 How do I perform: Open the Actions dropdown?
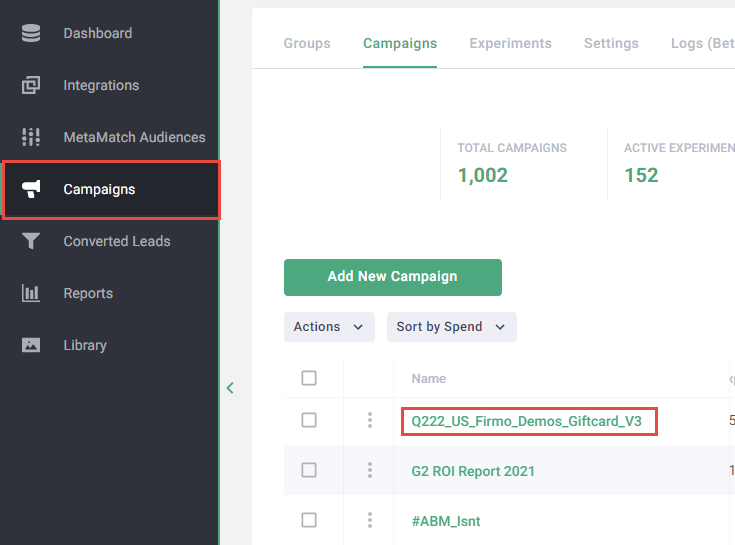pos(329,327)
